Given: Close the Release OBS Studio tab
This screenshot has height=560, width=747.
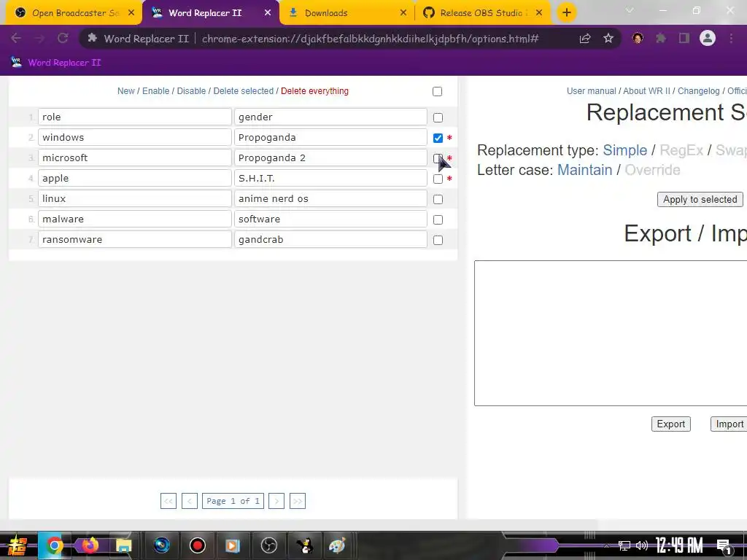Looking at the screenshot, I should click(x=539, y=13).
